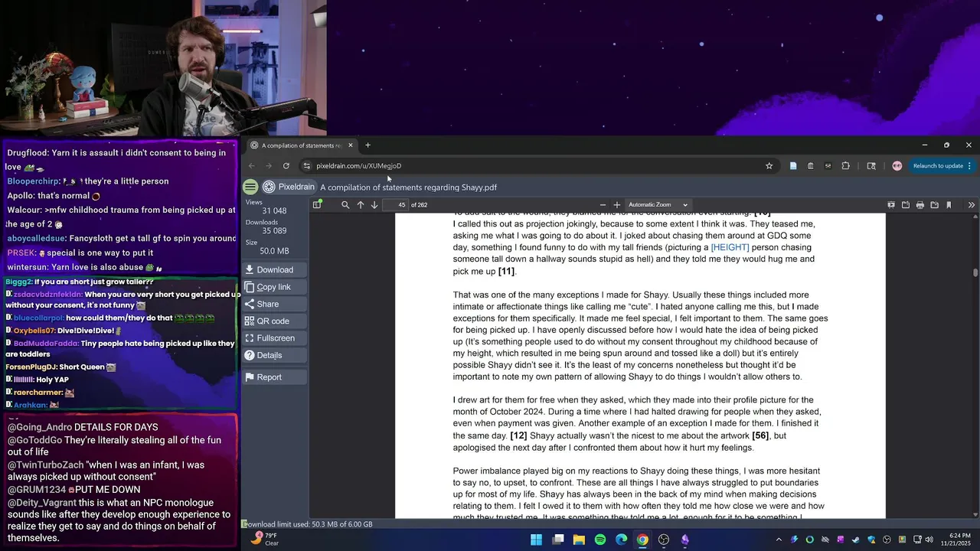Open File Explorer from the taskbar
Screen dimensions: 980x551
pos(579,540)
